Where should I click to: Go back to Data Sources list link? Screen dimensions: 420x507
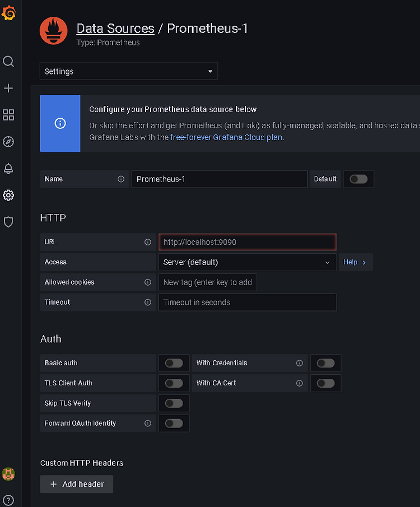pyautogui.click(x=115, y=29)
